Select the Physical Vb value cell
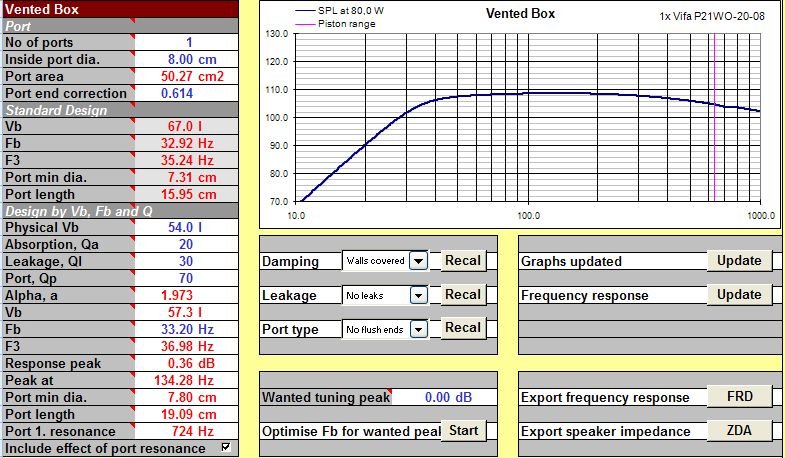This screenshot has height=458, width=785. (x=188, y=228)
